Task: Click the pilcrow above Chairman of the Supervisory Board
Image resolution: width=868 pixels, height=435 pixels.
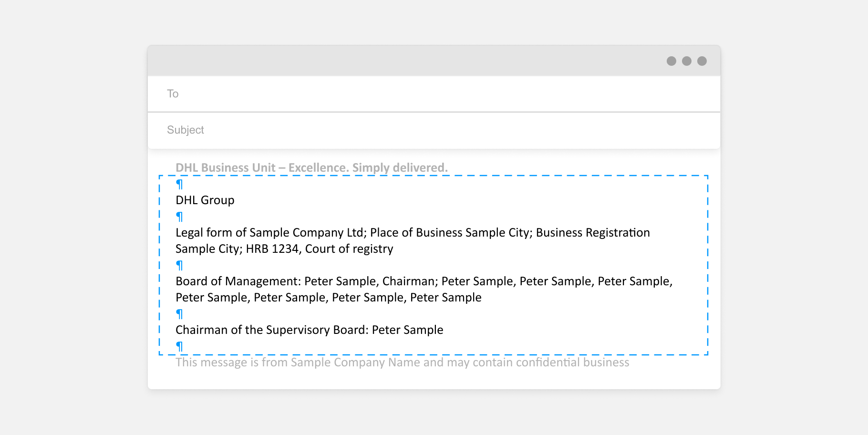Action: (x=179, y=314)
